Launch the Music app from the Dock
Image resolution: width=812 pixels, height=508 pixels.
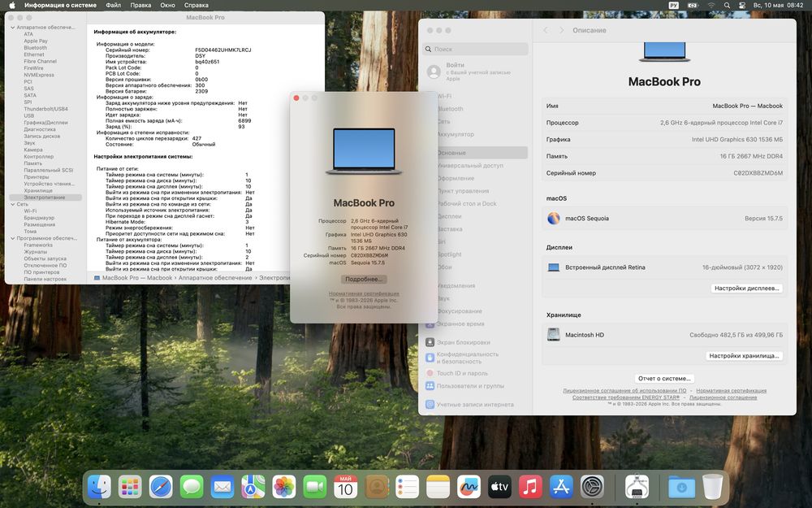tap(530, 487)
